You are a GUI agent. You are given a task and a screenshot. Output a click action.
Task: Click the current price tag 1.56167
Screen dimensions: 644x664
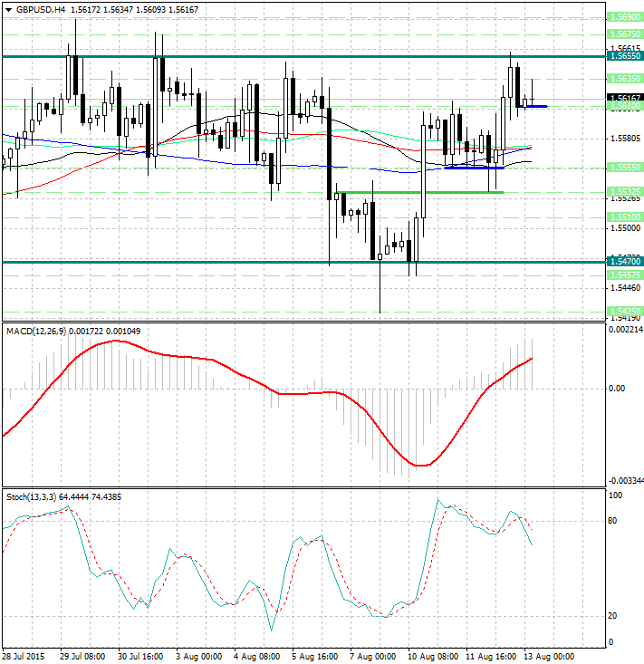coord(624,98)
